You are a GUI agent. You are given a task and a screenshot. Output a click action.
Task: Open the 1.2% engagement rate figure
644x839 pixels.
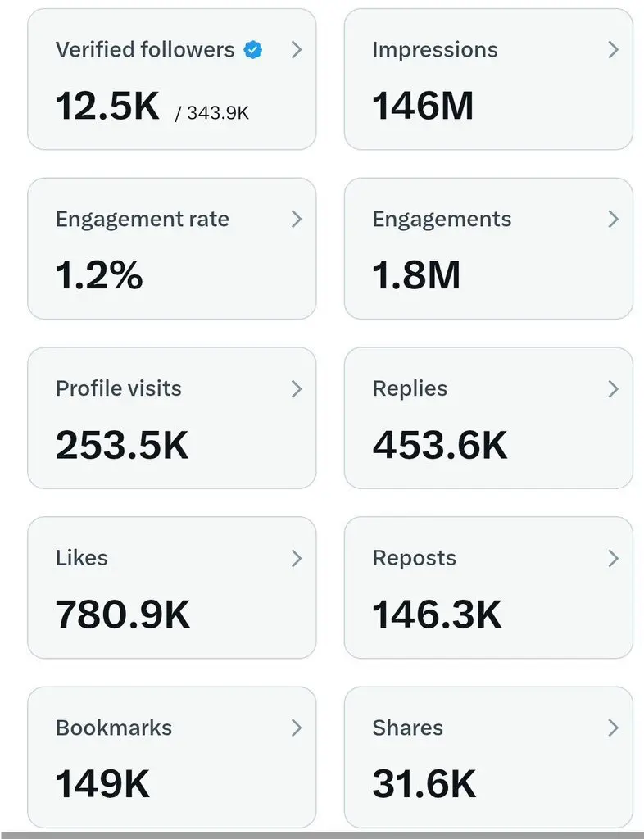coord(99,275)
